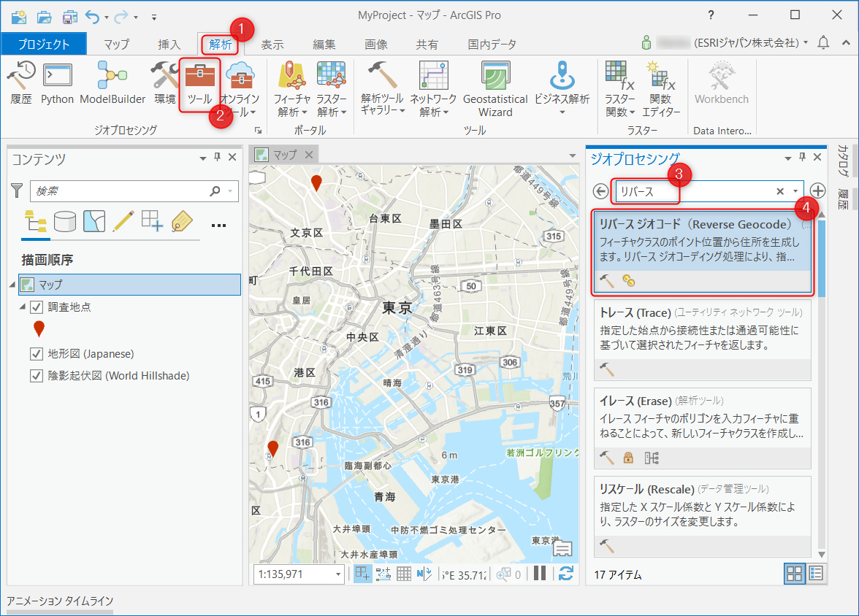859x616 pixels.
Task: Click the コンテンツ search field
Action: (134, 191)
